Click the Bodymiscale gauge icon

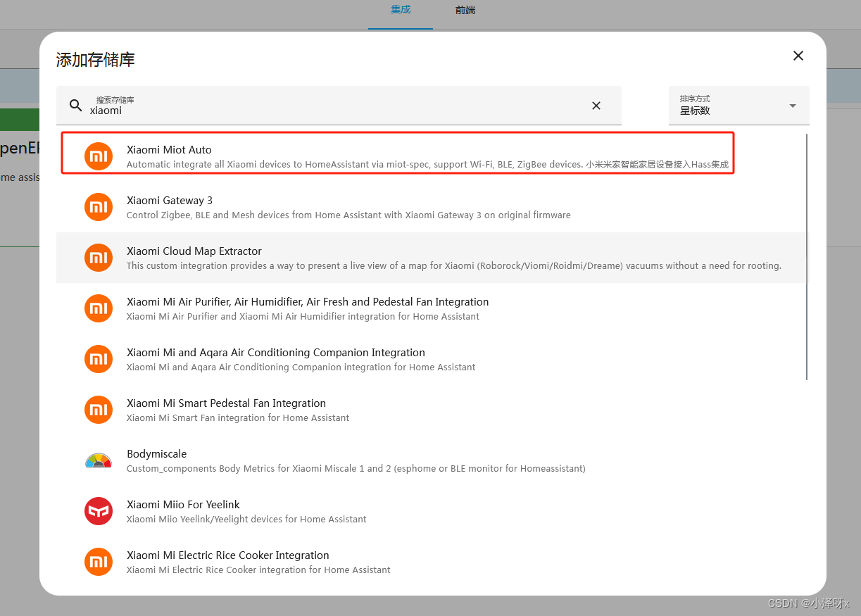pyautogui.click(x=99, y=461)
